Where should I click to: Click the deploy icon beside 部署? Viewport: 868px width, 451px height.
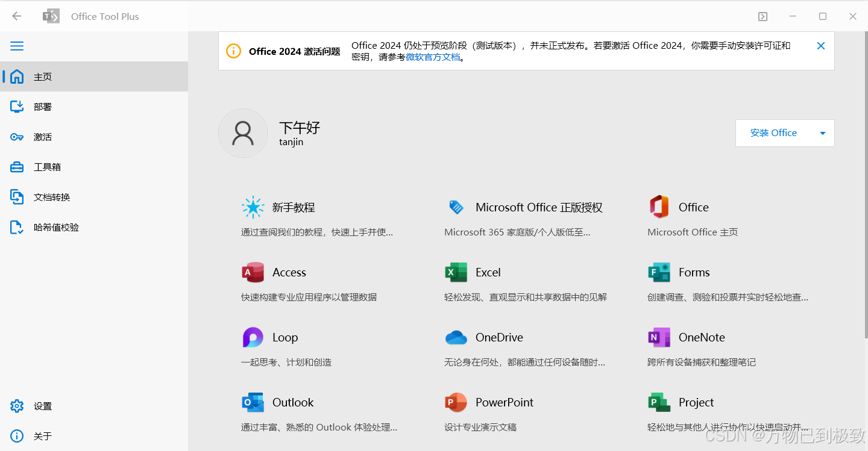tap(17, 107)
